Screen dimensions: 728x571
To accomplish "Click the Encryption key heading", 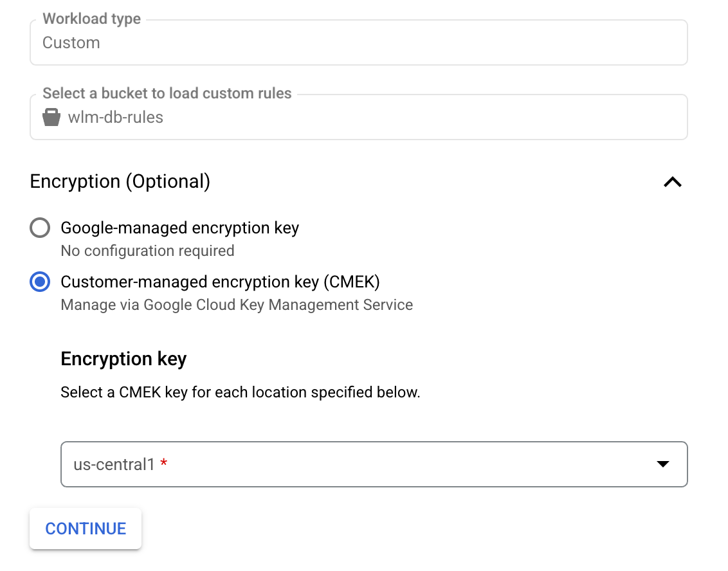I will [x=123, y=359].
